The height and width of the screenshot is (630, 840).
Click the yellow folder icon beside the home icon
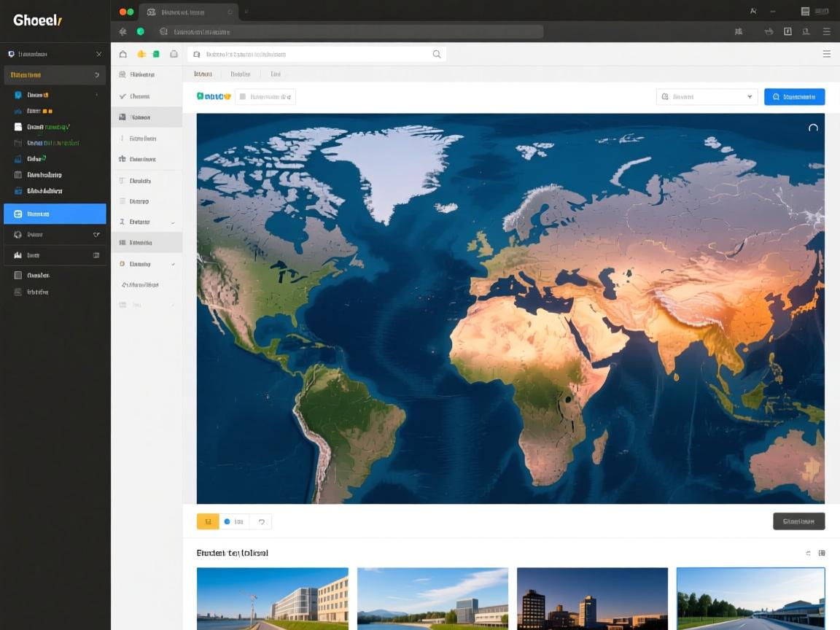pyautogui.click(x=141, y=54)
